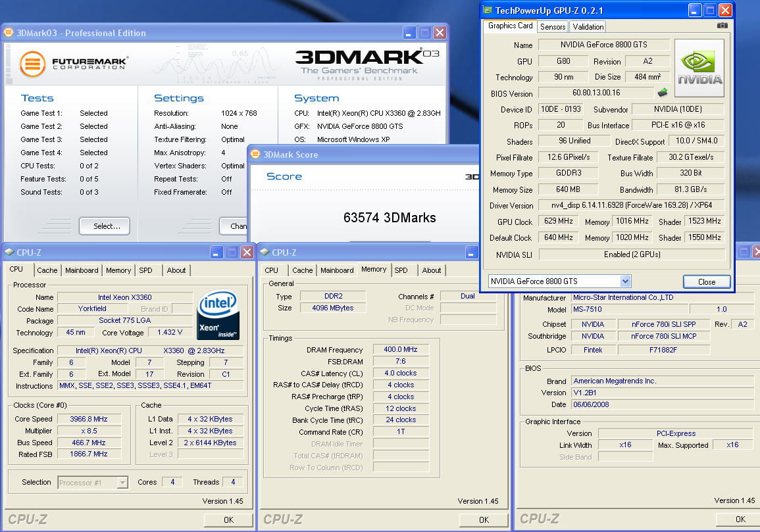760x532 pixels.
Task: Click the NVIDIA SLI Enabled (2 GPUs) field
Action: [x=632, y=254]
